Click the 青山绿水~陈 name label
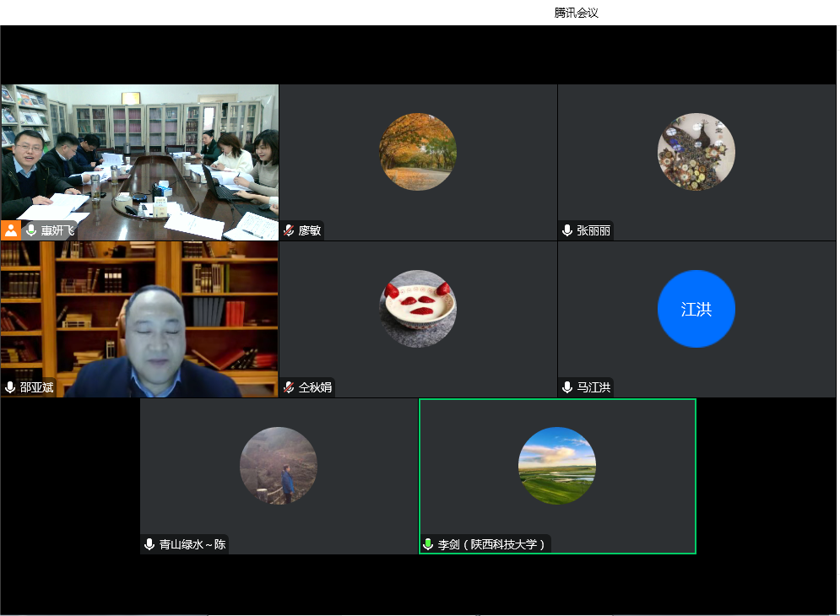 point(192,544)
